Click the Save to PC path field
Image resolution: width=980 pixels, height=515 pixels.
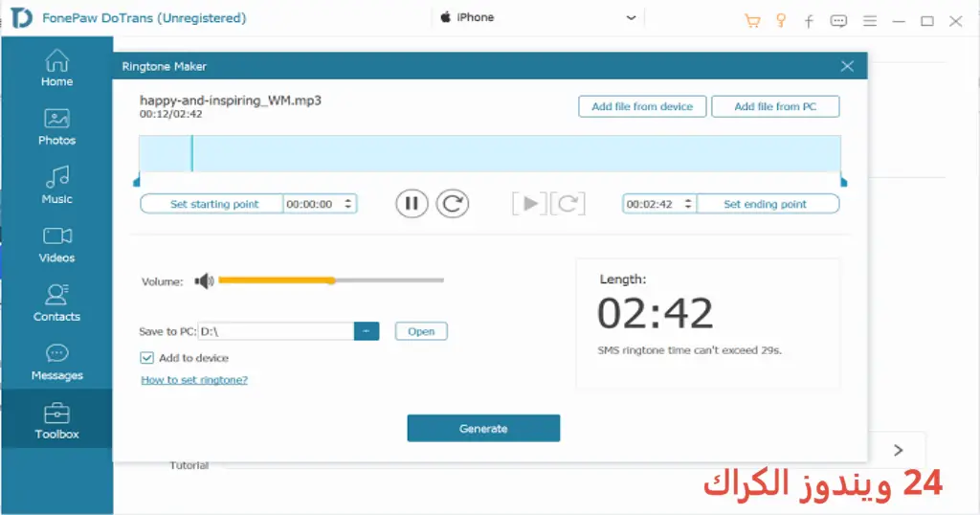click(276, 331)
